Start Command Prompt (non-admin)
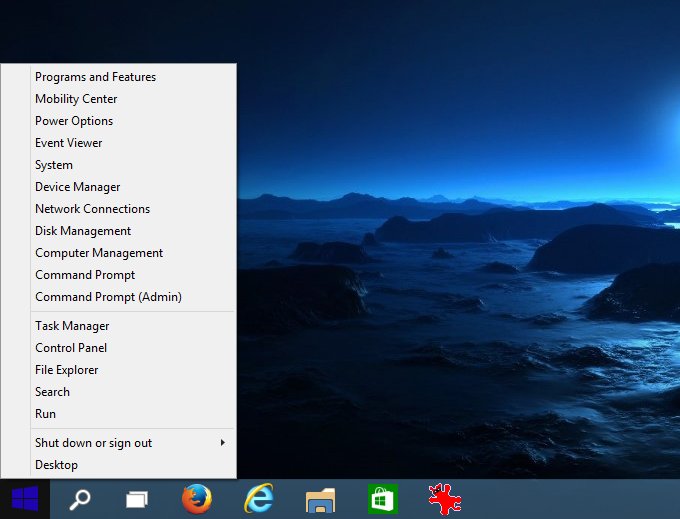The image size is (680, 519). (134, 275)
